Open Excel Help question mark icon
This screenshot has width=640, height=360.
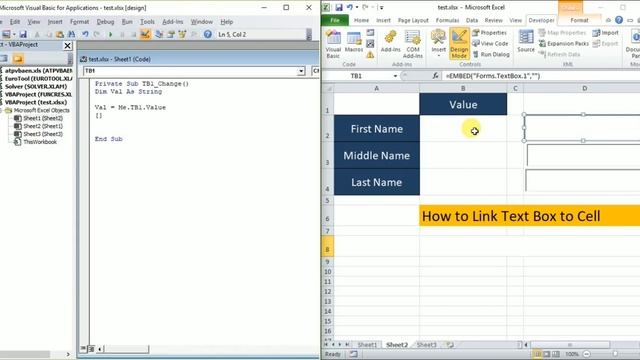pos(619,20)
